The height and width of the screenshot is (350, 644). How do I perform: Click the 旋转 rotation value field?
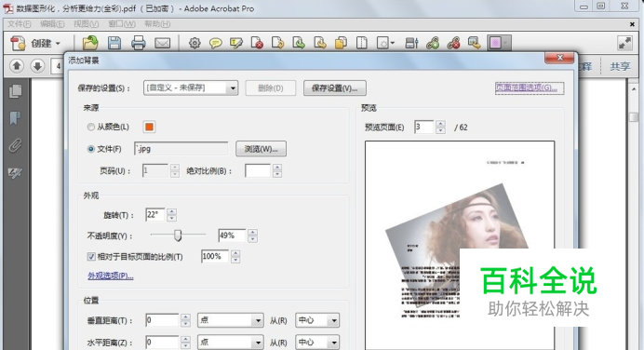coord(155,214)
